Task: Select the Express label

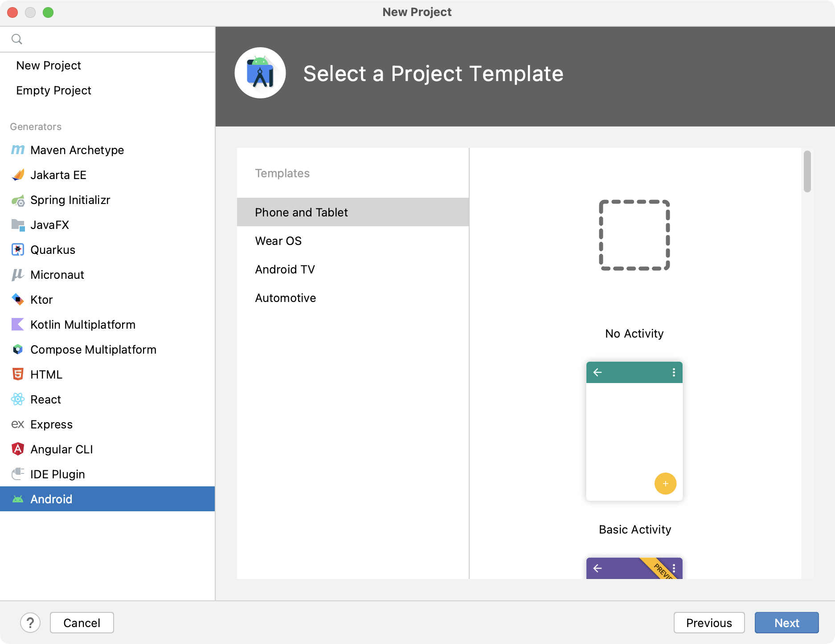Action: [51, 424]
